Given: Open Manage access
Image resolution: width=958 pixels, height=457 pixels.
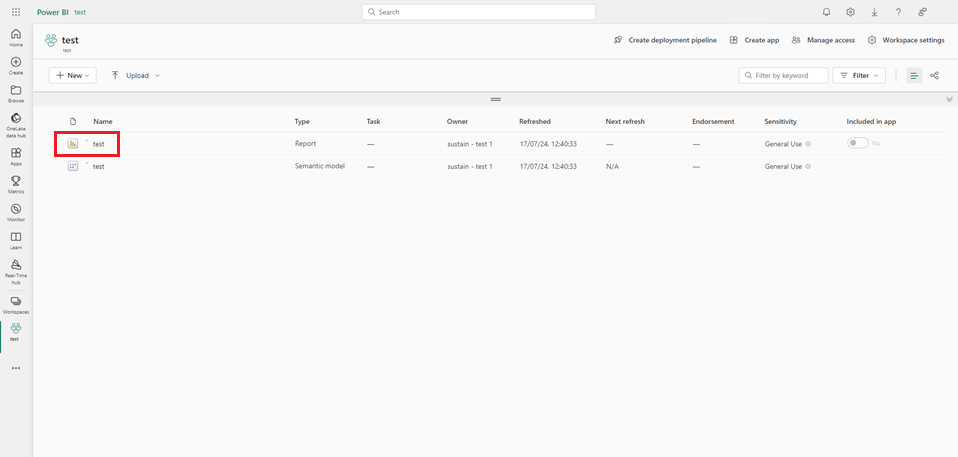Looking at the screenshot, I should 823,40.
